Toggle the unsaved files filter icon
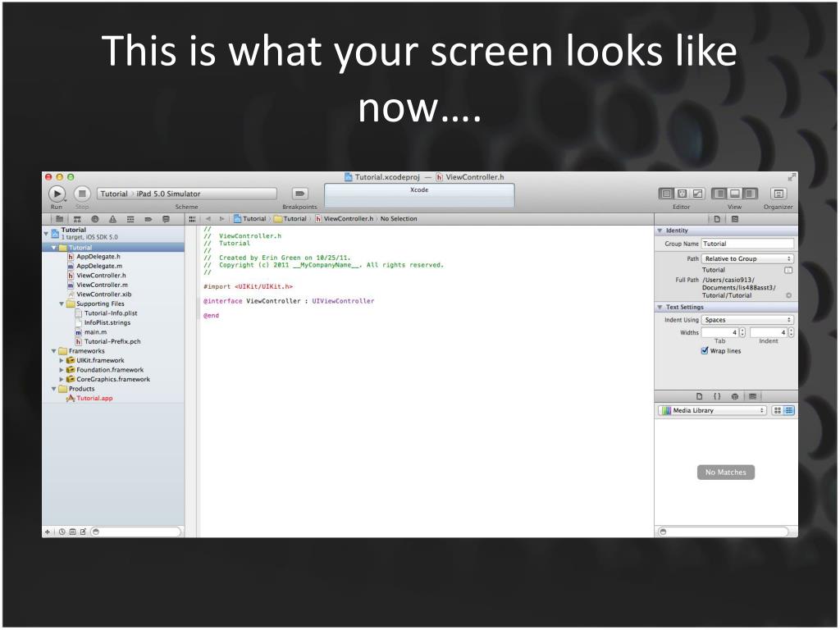840x630 pixels. point(83,532)
